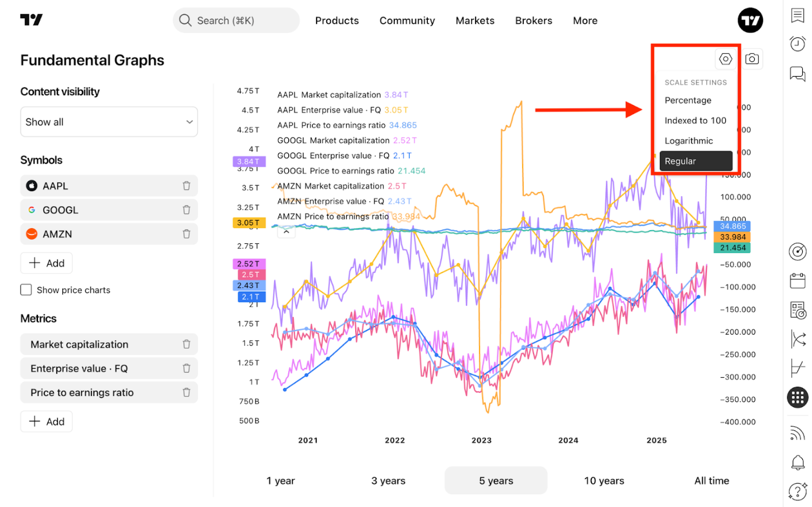Switch to All time range
This screenshot has width=812, height=507.
(x=712, y=481)
